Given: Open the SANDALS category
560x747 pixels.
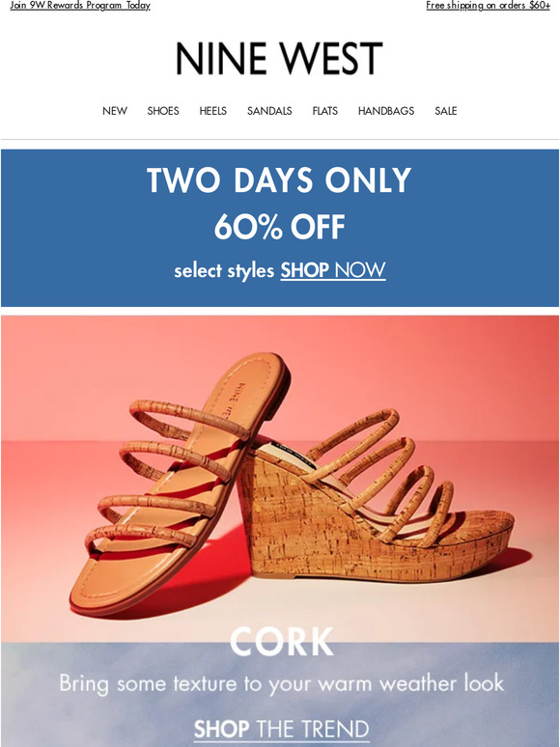Looking at the screenshot, I should pyautogui.click(x=269, y=111).
